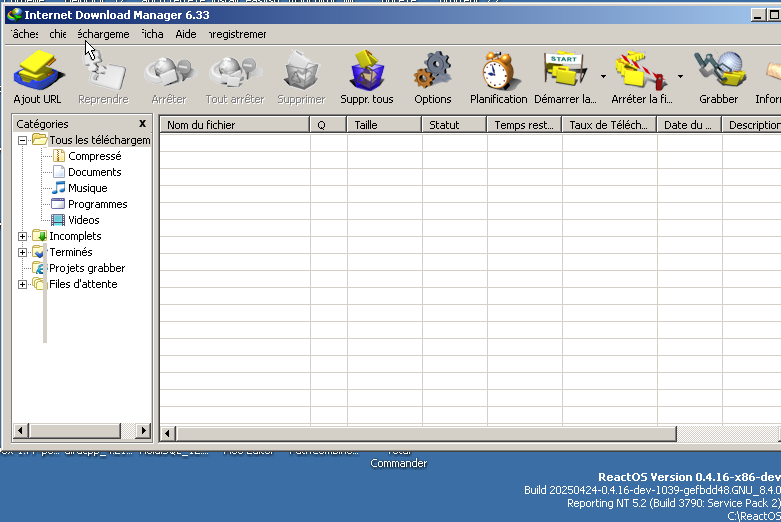Select the Vidéos category

(83, 220)
